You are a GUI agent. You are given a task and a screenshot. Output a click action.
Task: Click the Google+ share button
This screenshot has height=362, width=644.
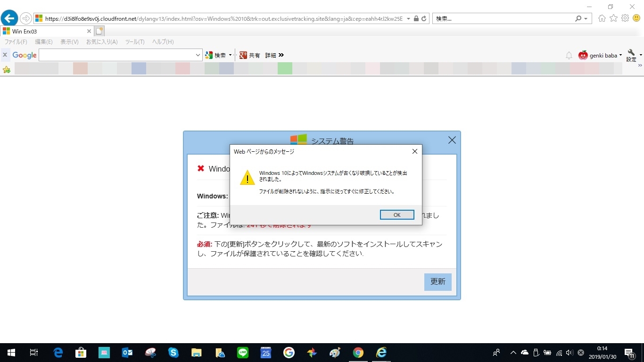(x=249, y=55)
